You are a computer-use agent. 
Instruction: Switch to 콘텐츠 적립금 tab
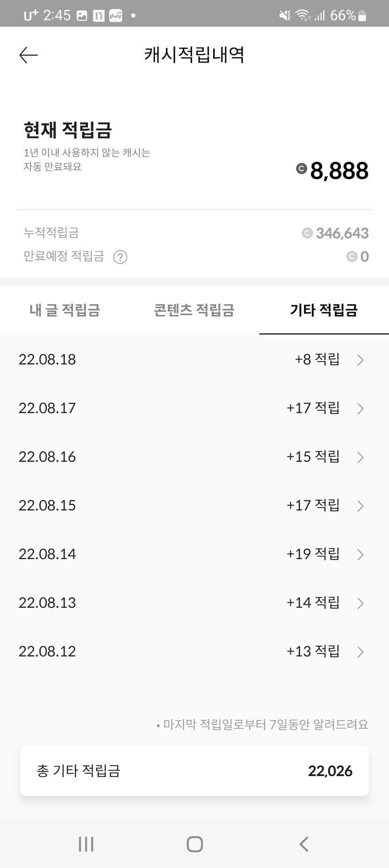pos(194,310)
